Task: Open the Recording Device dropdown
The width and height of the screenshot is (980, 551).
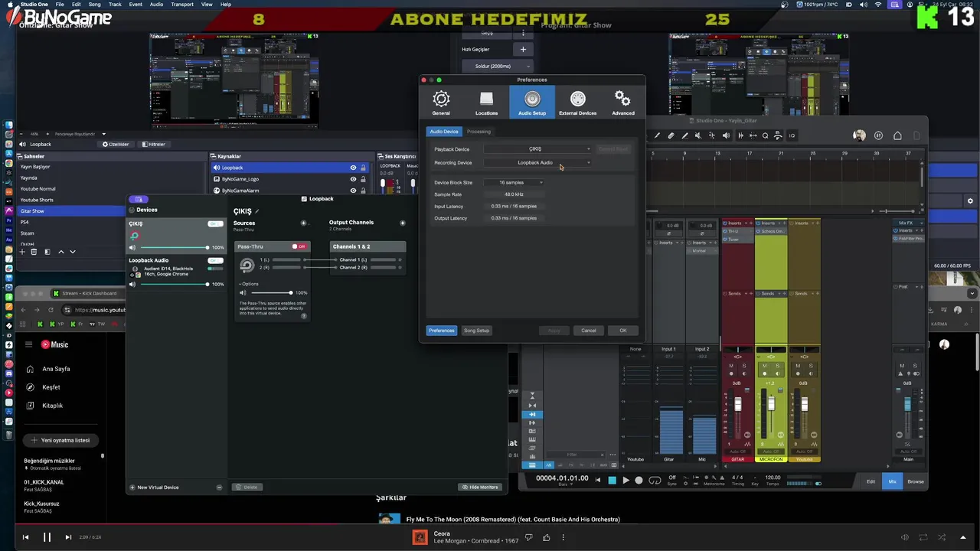Action: (x=538, y=162)
